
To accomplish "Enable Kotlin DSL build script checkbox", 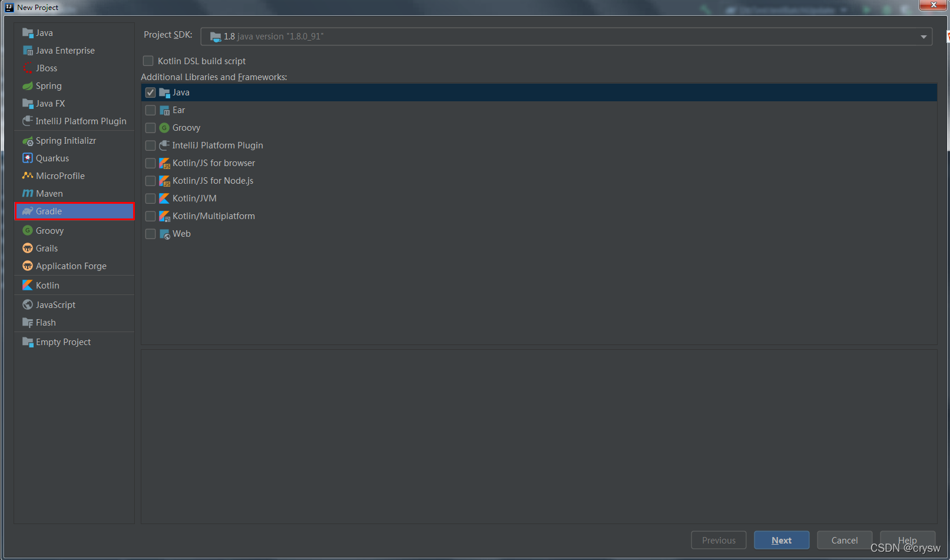I will [x=148, y=61].
